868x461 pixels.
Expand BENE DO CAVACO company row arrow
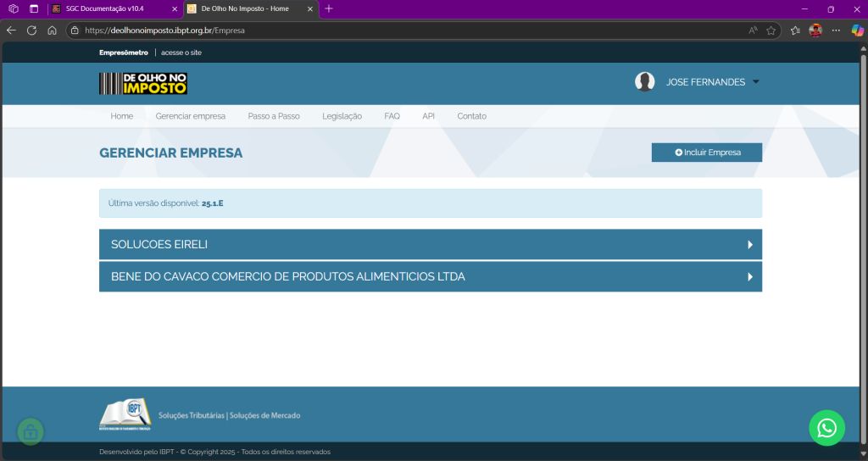(x=750, y=277)
